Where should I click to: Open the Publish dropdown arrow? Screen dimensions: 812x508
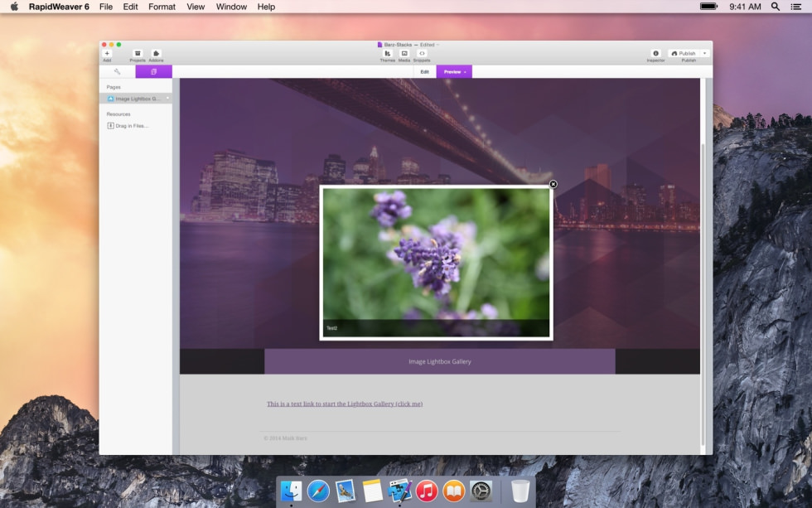coord(705,53)
